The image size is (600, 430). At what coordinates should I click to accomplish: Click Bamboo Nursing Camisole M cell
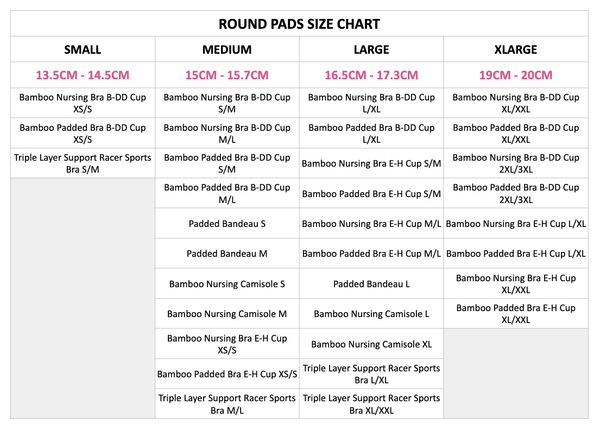coord(227,314)
